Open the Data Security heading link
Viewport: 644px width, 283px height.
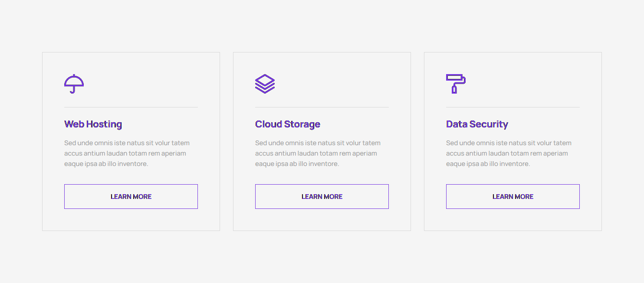pos(476,124)
